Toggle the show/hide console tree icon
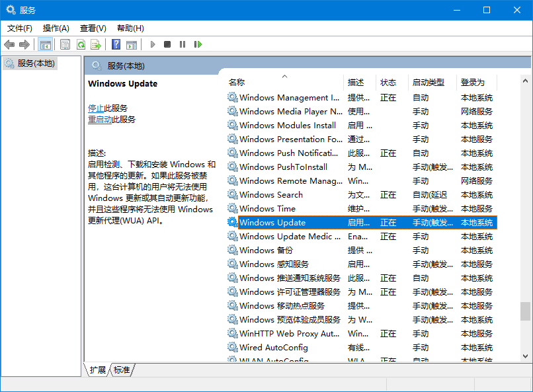Image resolution: width=533 pixels, height=392 pixels. click(45, 44)
